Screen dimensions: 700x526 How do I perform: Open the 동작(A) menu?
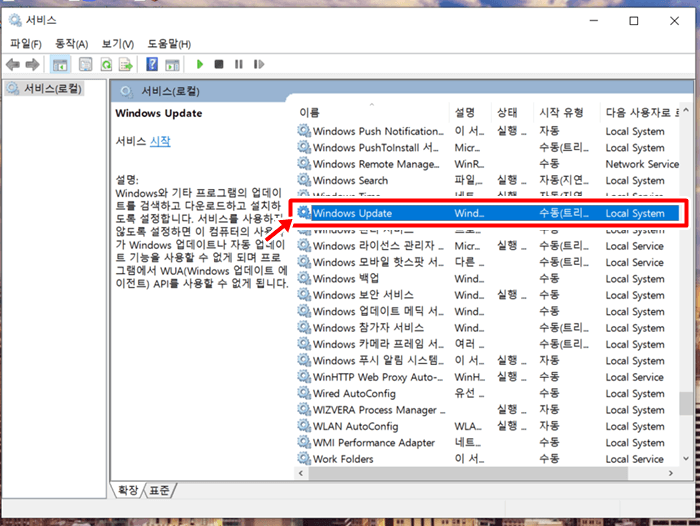tap(71, 44)
